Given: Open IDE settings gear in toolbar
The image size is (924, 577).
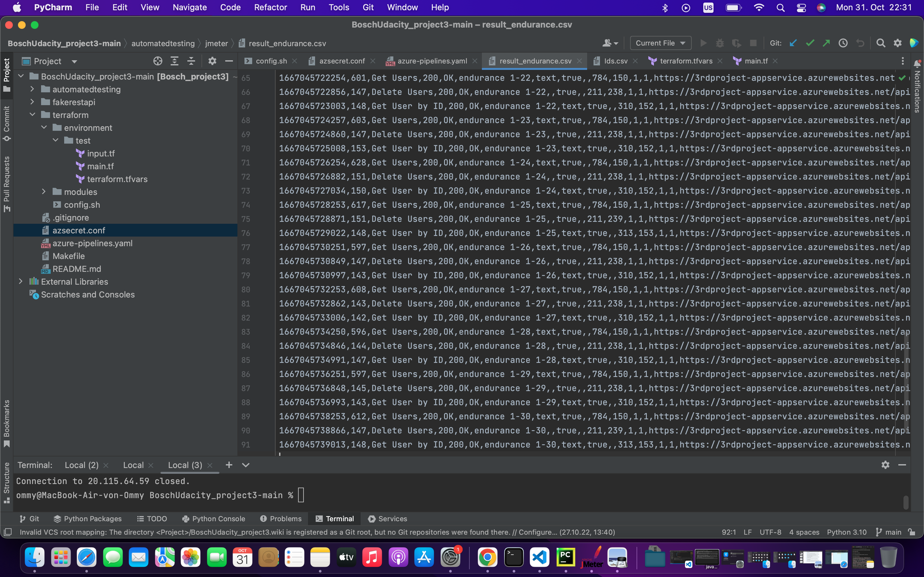Looking at the screenshot, I should (x=897, y=43).
